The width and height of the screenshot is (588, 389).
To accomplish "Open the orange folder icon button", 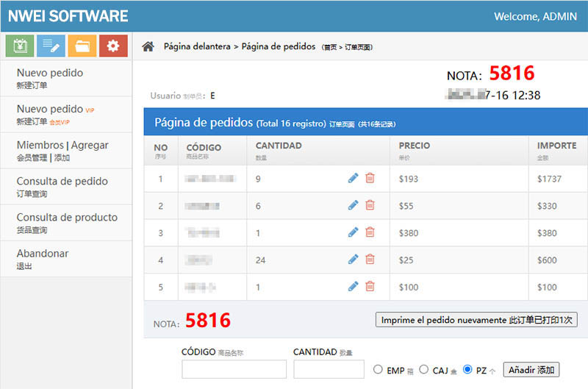I will (82, 46).
